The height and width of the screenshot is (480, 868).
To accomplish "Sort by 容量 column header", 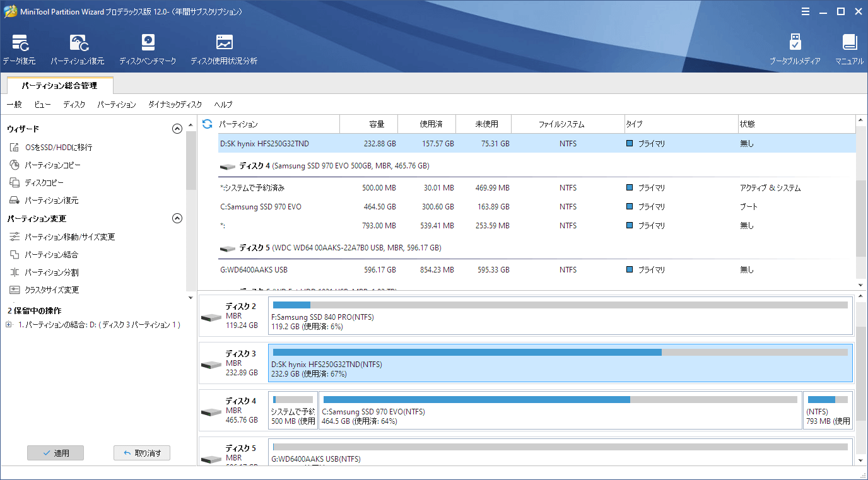I will [x=368, y=124].
